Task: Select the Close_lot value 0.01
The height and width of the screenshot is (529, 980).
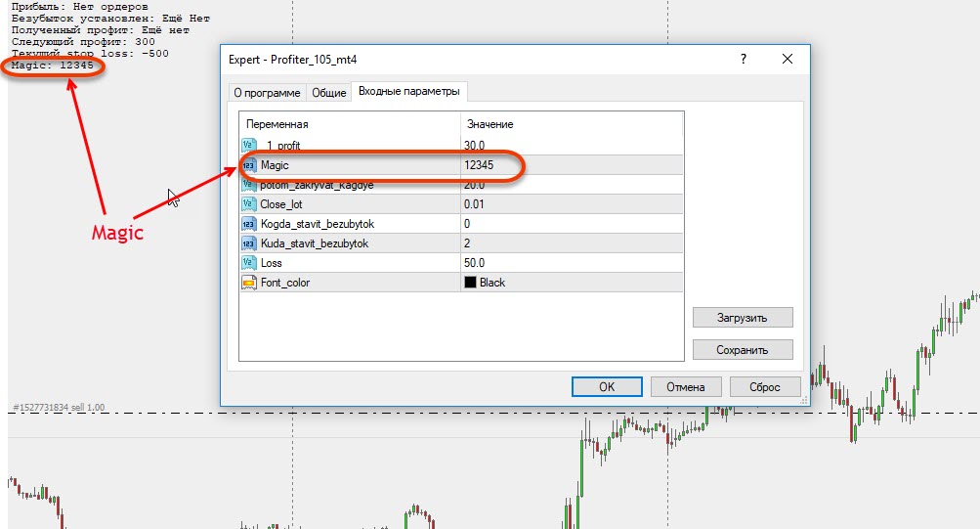Action: [x=474, y=203]
